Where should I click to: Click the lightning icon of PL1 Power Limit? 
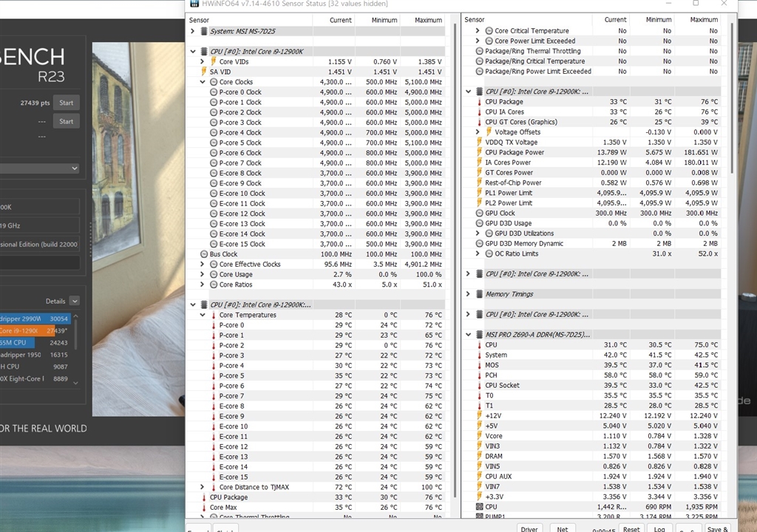tap(479, 193)
